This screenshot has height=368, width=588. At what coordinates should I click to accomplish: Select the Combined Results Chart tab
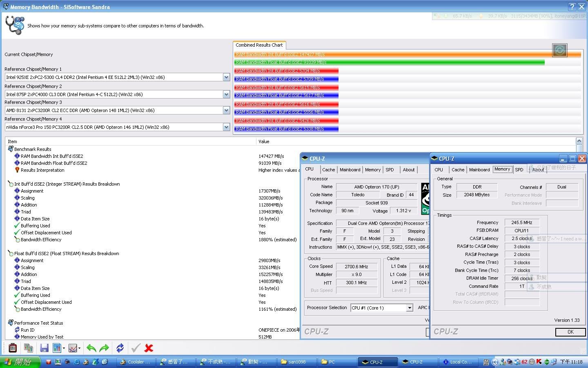259,45
